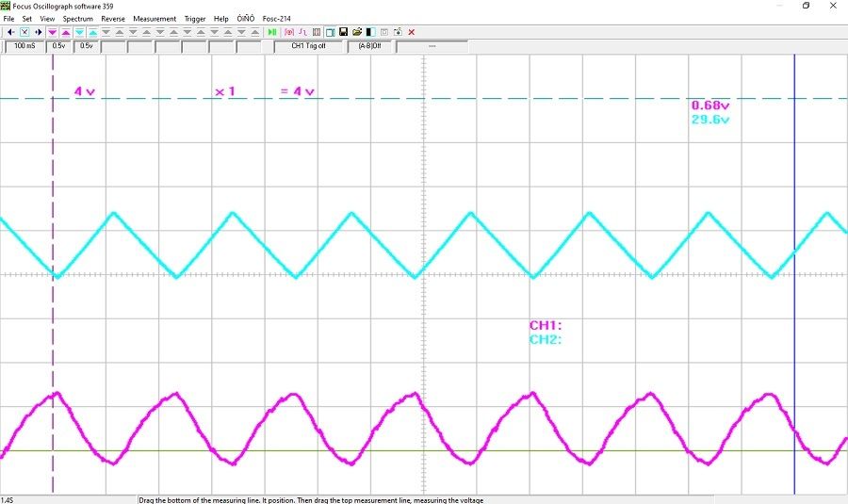Click the cyan window panel icon

pos(330,32)
